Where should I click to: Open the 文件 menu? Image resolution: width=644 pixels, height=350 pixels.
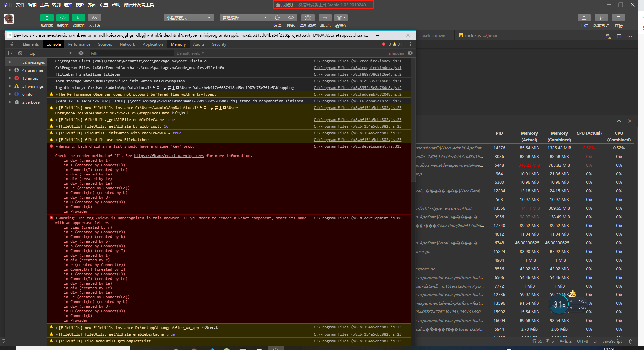pos(20,5)
